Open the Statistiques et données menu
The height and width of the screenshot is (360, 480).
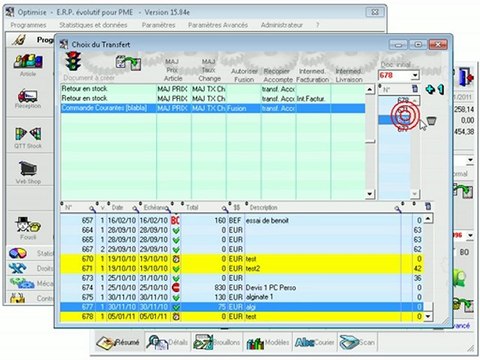click(x=93, y=25)
